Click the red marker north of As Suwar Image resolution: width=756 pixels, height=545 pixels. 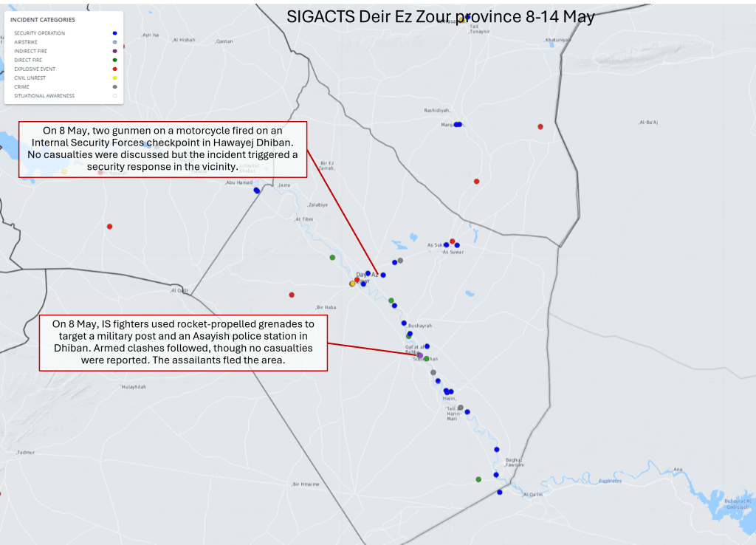tap(453, 241)
